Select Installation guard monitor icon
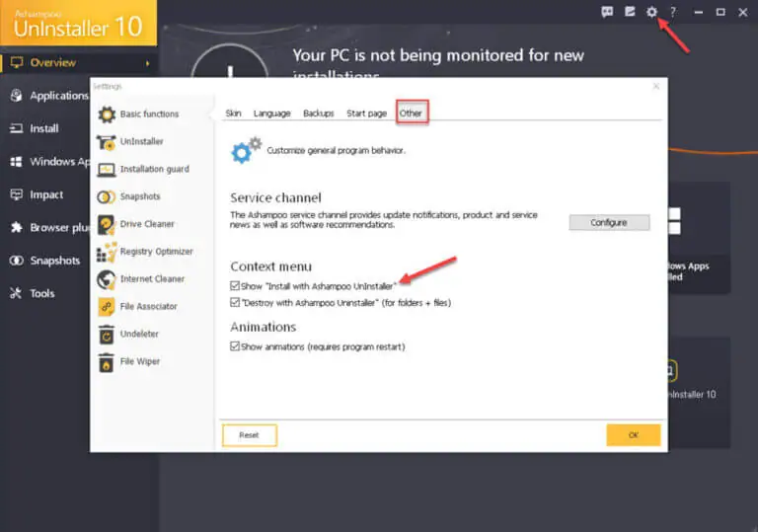This screenshot has width=758, height=532. [107, 170]
